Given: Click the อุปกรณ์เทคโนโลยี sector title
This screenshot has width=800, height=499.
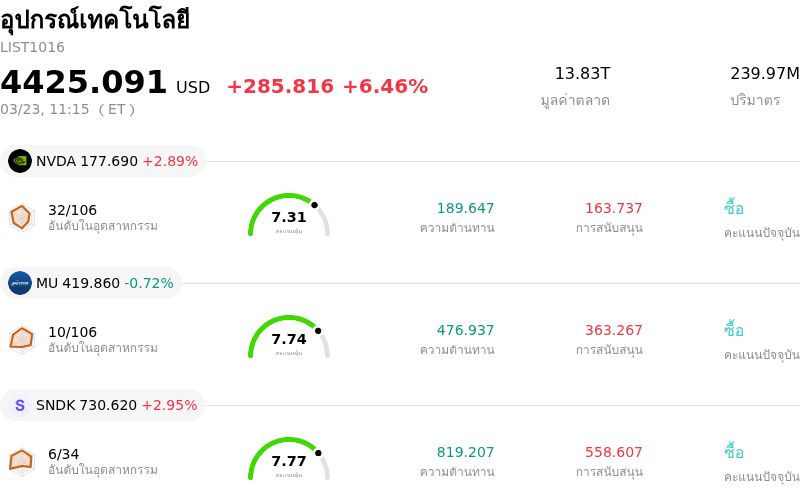Looking at the screenshot, I should coord(95,20).
